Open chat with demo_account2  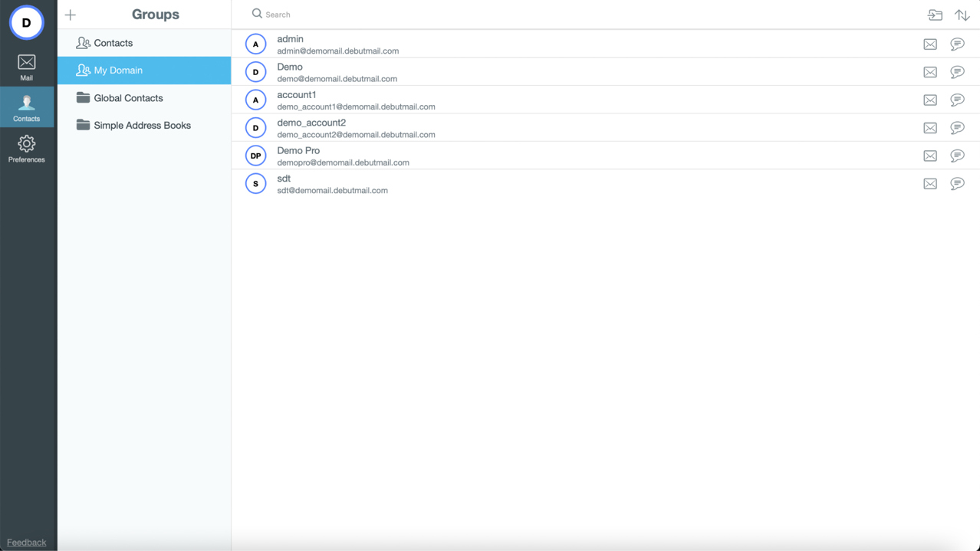[x=957, y=128]
